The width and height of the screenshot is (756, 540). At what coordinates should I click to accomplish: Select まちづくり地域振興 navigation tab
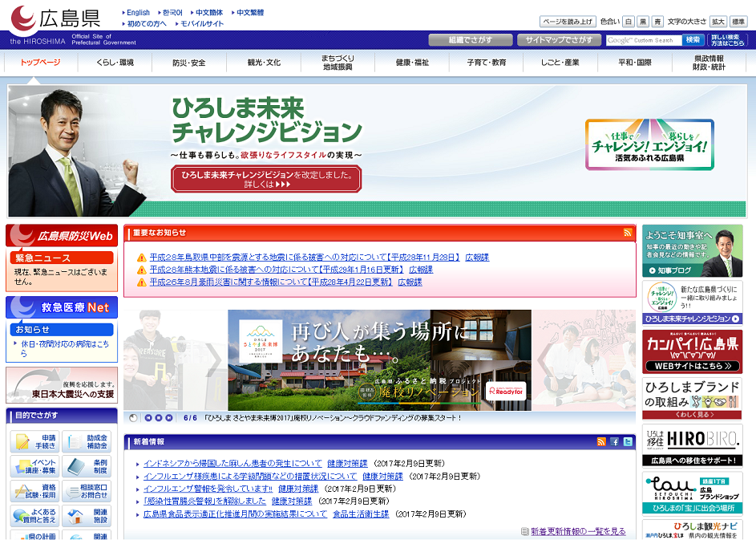coord(338,63)
